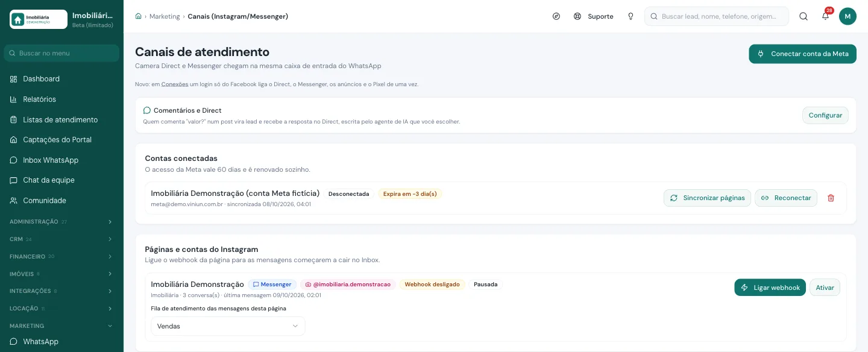
Task: Click the speech bubble icon beside Comentários e Direct
Action: (x=146, y=110)
